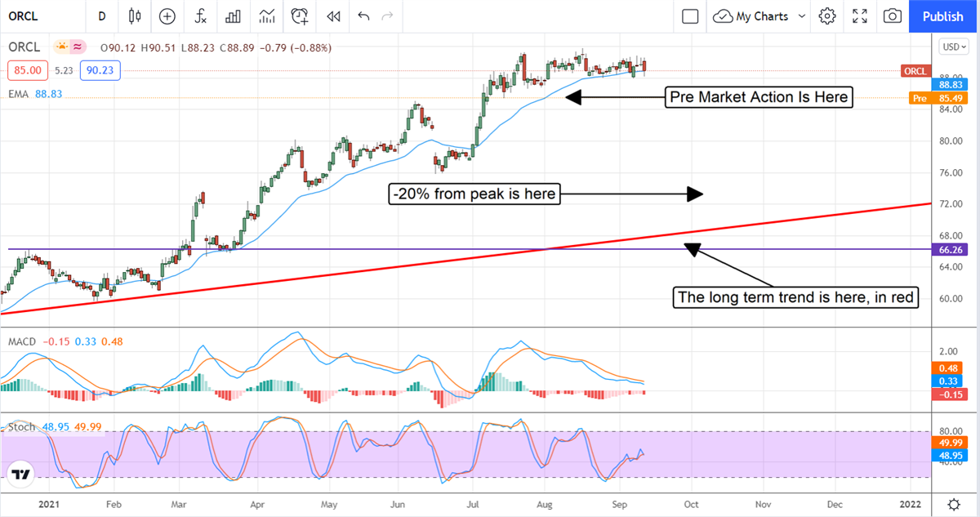
Task: Click the red -0.15 histogram value label
Action: 949,394
